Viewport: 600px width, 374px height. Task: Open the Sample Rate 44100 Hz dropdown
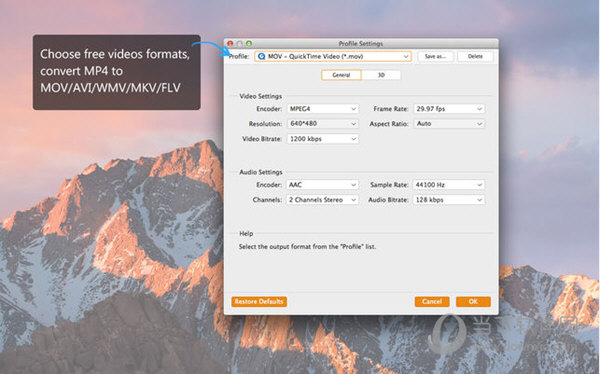coord(448,185)
